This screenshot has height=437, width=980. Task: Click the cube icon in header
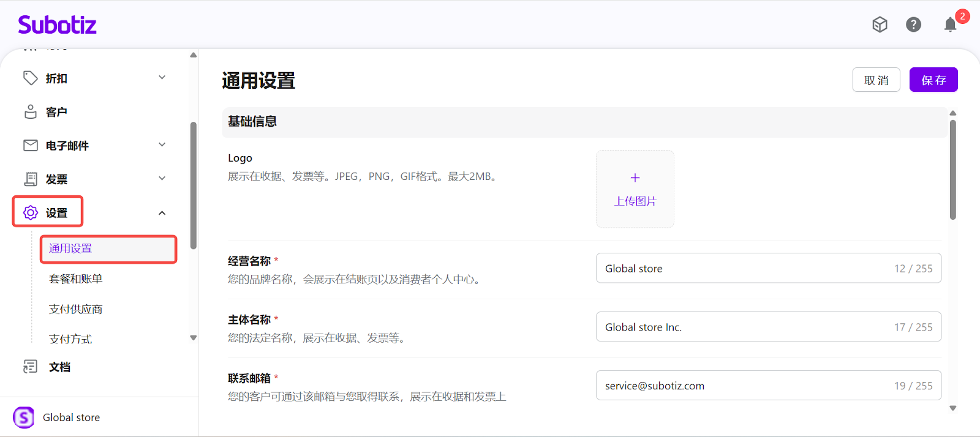tap(880, 24)
